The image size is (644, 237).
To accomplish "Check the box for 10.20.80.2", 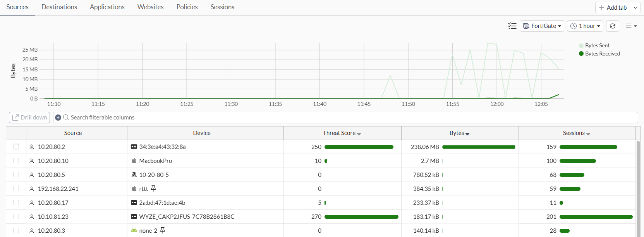I will point(16,147).
